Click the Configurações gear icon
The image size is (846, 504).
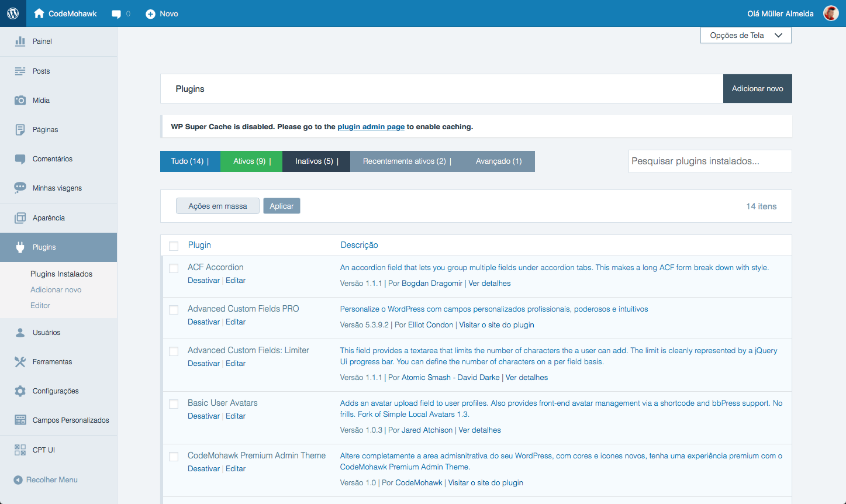click(20, 391)
